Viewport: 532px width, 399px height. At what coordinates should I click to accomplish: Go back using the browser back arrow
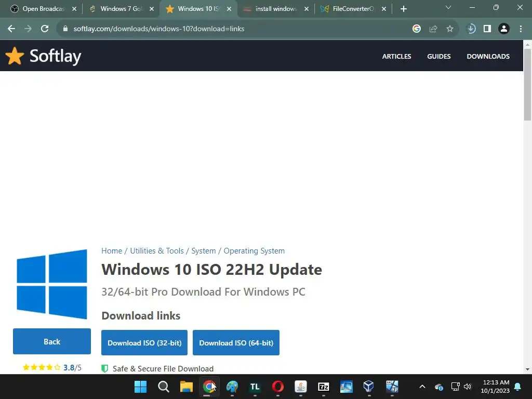coord(11,29)
